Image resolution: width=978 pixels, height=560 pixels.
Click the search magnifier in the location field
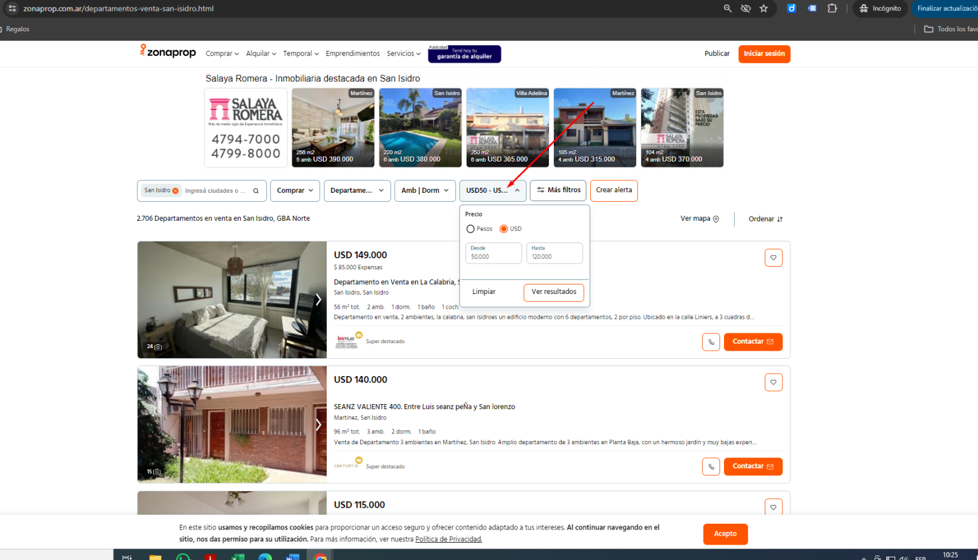click(255, 190)
